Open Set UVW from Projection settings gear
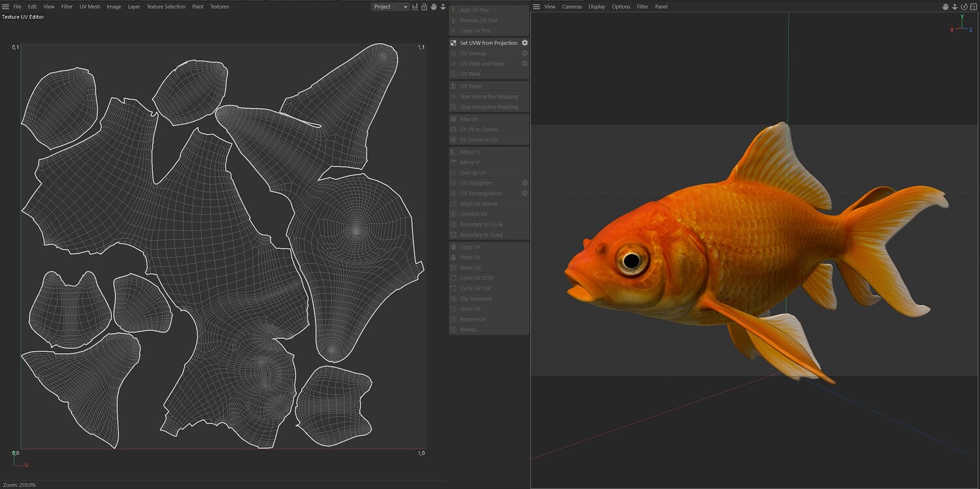Image resolution: width=980 pixels, height=489 pixels. coord(525,43)
